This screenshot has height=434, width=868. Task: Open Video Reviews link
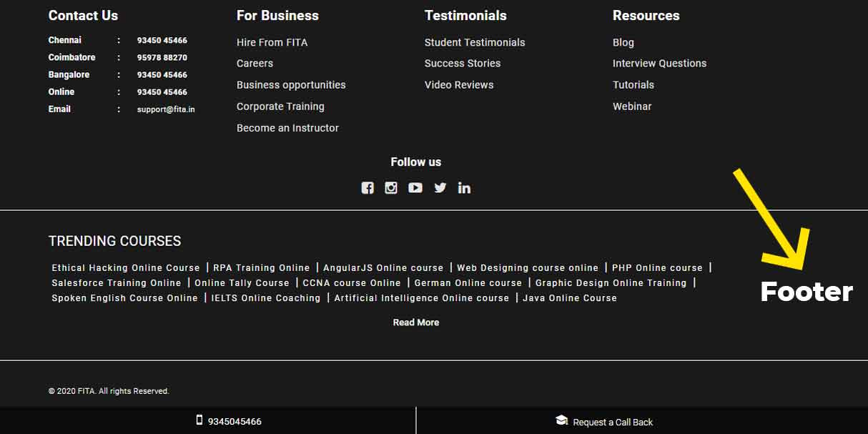tap(459, 84)
